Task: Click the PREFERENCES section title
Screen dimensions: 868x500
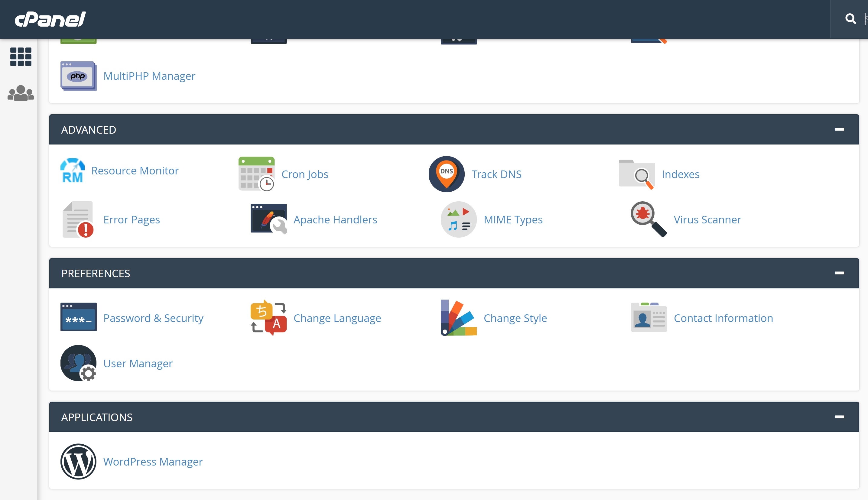Action: pos(96,273)
